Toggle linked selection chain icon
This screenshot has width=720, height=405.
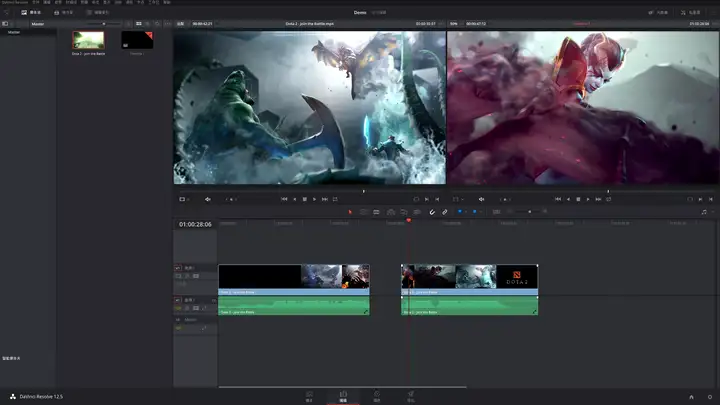pos(444,212)
